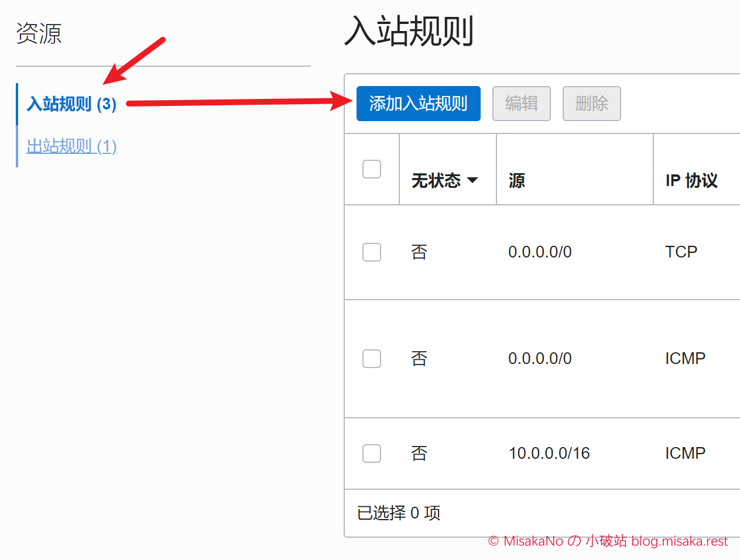Image resolution: width=740 pixels, height=560 pixels.
Task: Check the 10.0.0.0/16 rule checkbox
Action: click(372, 454)
